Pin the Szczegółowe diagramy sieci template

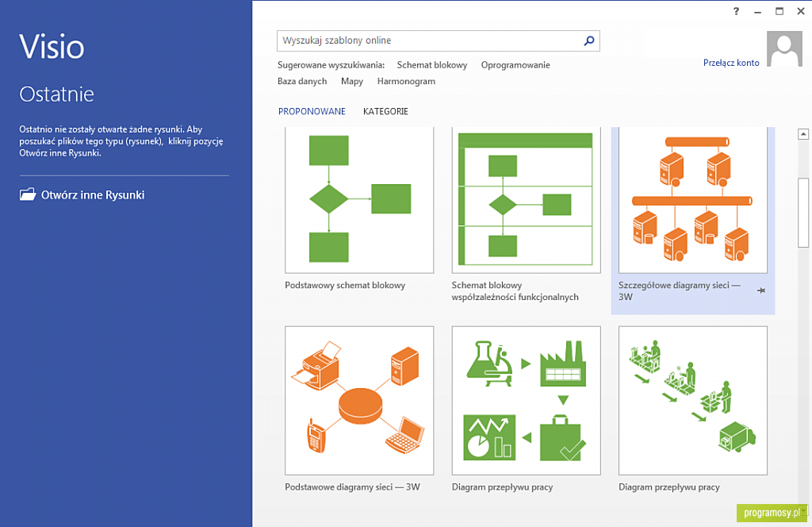tap(760, 290)
